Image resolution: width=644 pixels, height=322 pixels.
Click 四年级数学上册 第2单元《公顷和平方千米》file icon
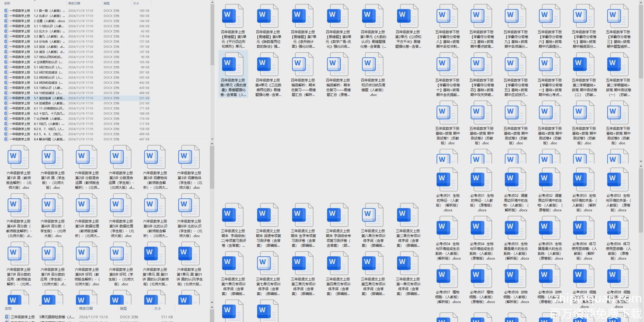point(408,15)
